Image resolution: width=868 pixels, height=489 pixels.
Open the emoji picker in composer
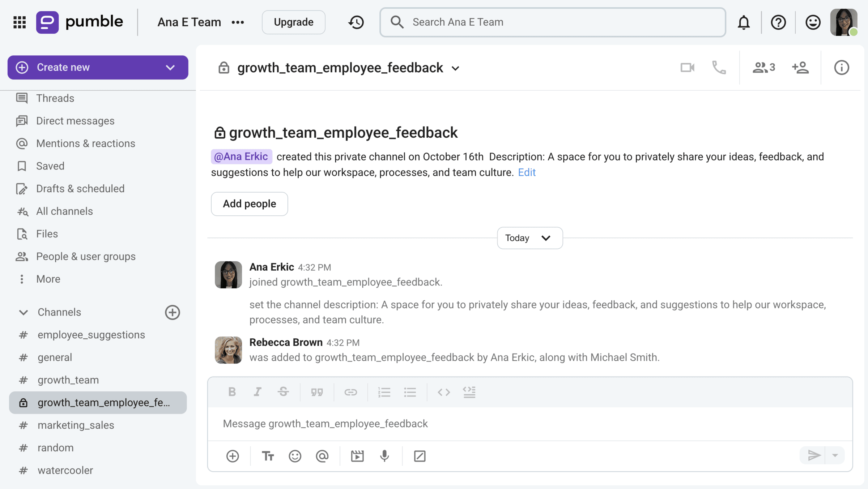click(x=295, y=456)
